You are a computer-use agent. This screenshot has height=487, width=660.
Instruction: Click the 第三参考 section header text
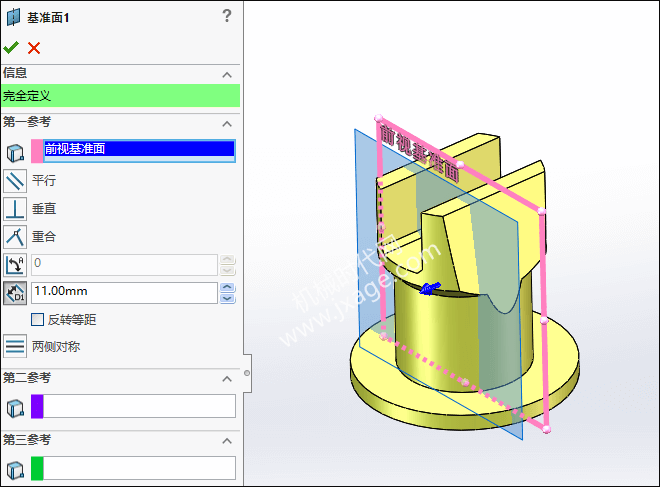(x=27, y=439)
